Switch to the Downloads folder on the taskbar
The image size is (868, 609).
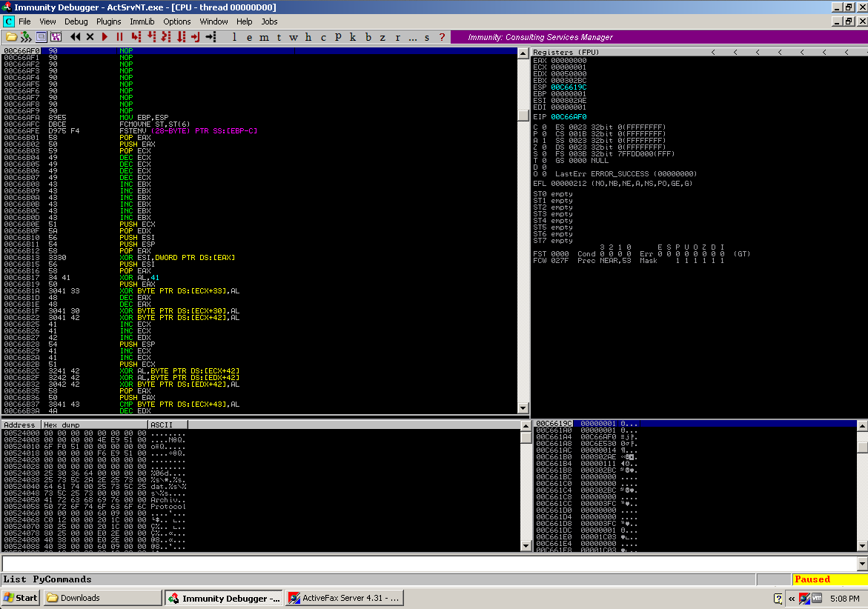click(102, 598)
